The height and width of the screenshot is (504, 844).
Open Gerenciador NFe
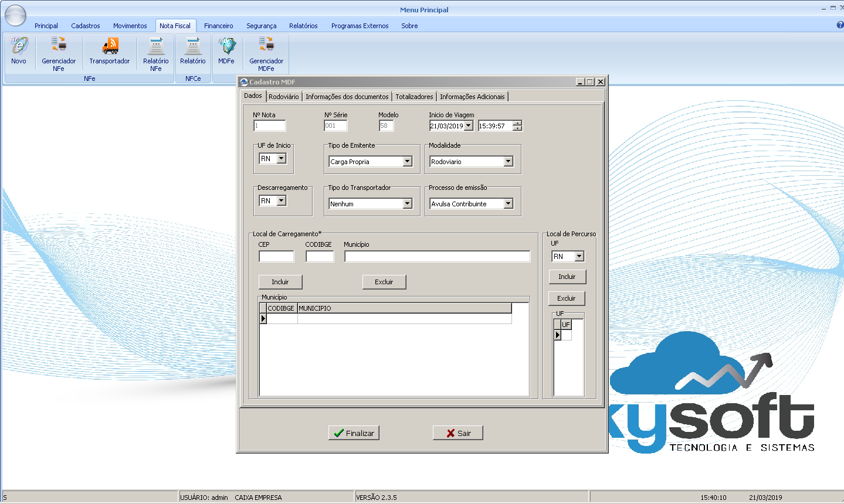coord(59,54)
